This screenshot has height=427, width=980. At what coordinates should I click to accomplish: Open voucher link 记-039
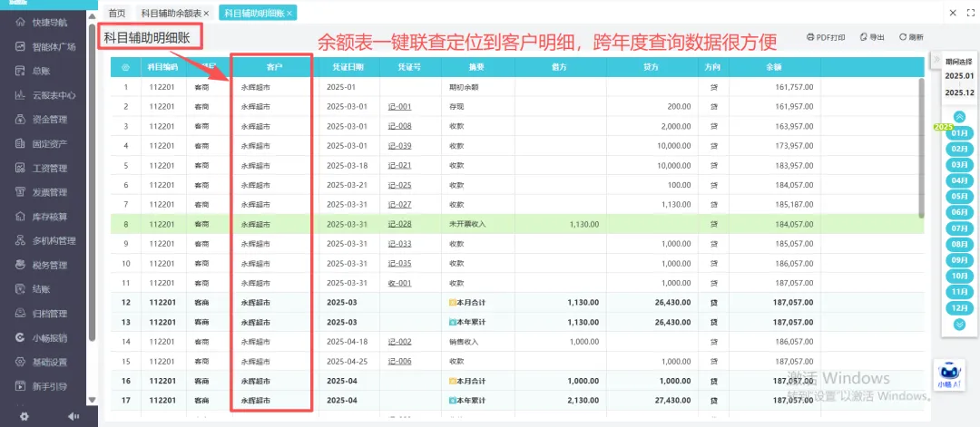[x=399, y=146]
